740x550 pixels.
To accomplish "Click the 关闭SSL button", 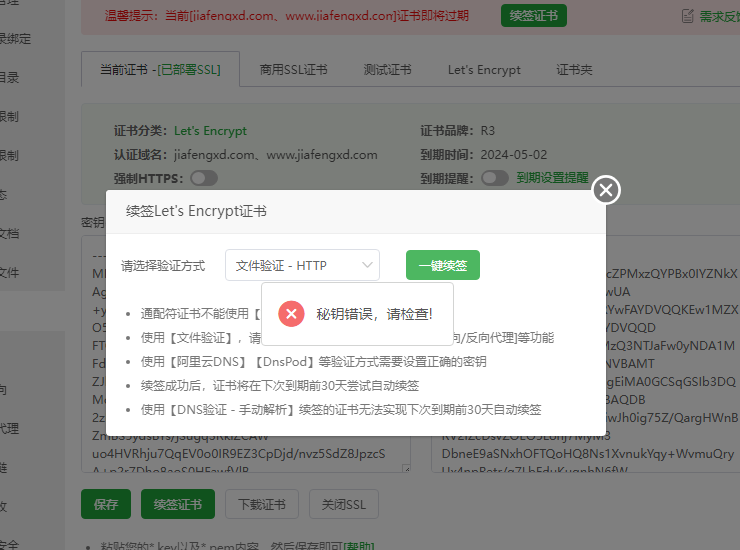I will pyautogui.click(x=344, y=504).
